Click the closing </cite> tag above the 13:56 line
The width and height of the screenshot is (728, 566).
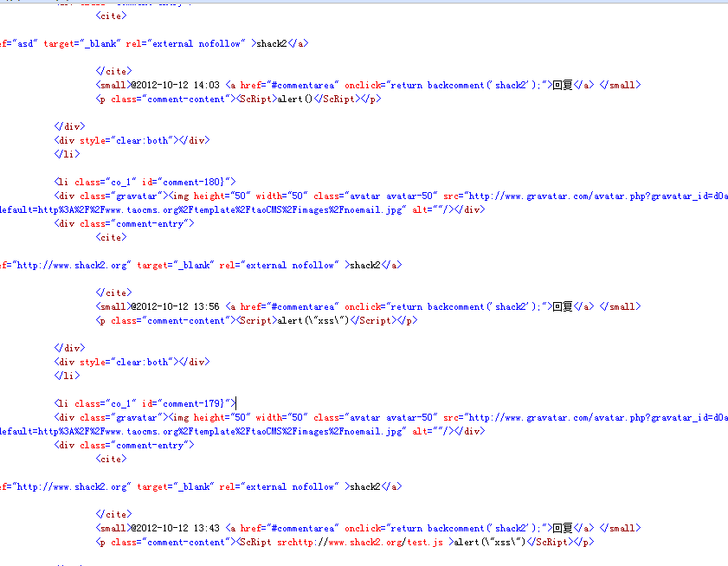[113, 293]
